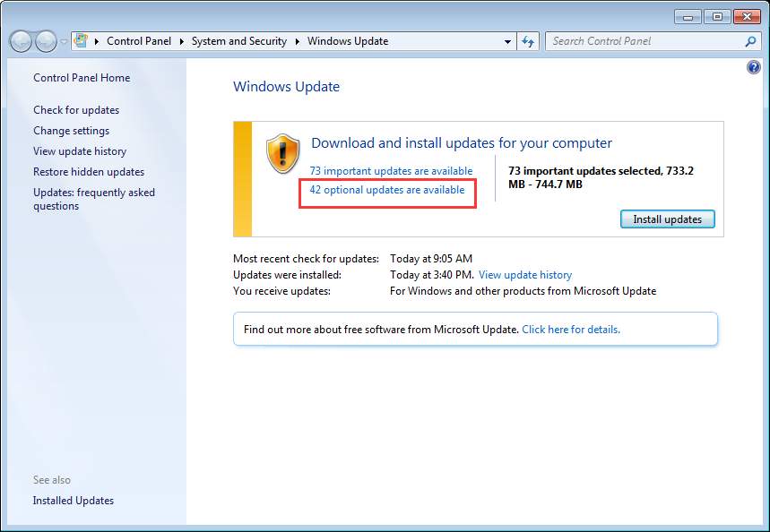This screenshot has width=770, height=532.
Task: Open Help via the blue question mark icon
Action: coord(753,68)
